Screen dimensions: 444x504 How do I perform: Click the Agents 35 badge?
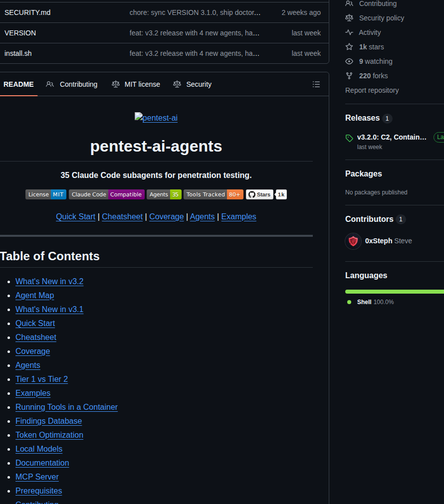click(x=164, y=194)
